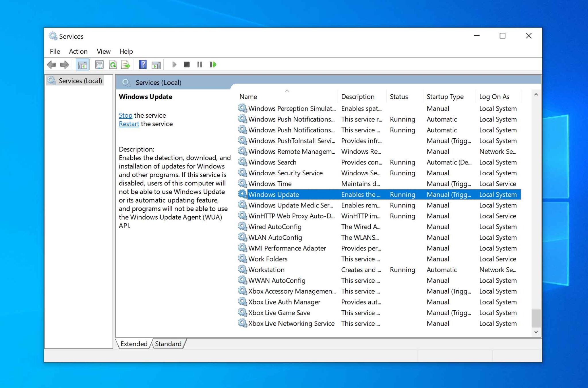Select the Workstation service row
This screenshot has height=388, width=588.
click(266, 269)
